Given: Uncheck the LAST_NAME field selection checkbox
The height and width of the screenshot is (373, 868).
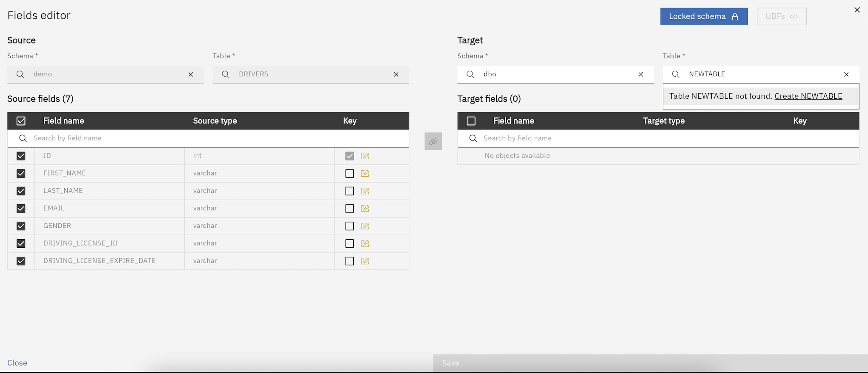Looking at the screenshot, I should coord(21,191).
